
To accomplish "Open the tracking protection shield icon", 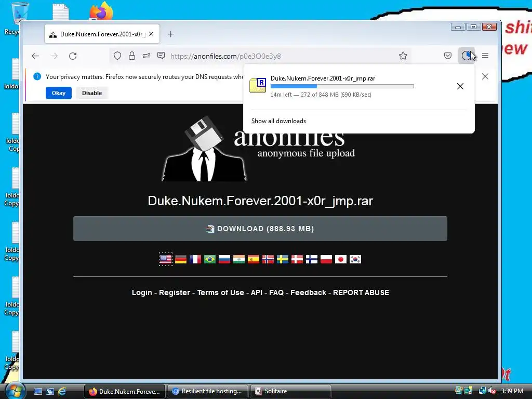I will click(117, 56).
